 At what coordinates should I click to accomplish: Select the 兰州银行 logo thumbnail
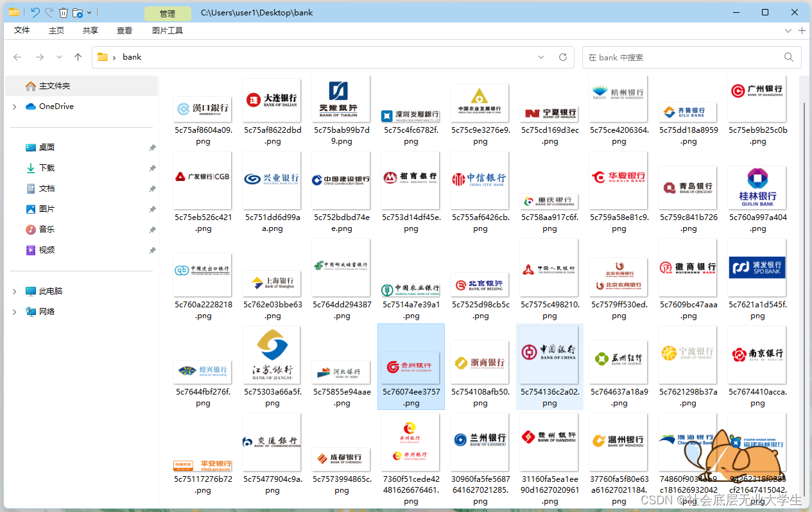(480, 442)
